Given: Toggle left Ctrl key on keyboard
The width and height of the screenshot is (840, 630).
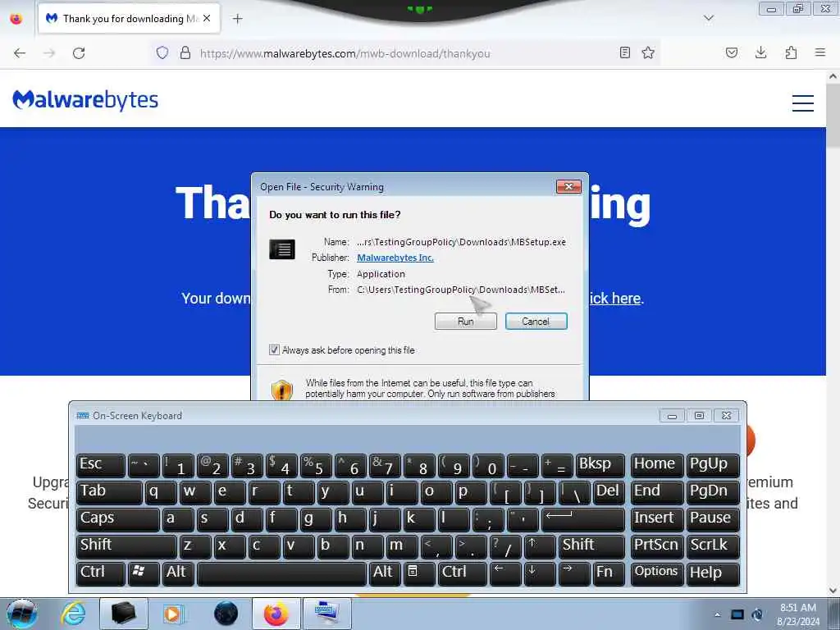Looking at the screenshot, I should (101, 573).
